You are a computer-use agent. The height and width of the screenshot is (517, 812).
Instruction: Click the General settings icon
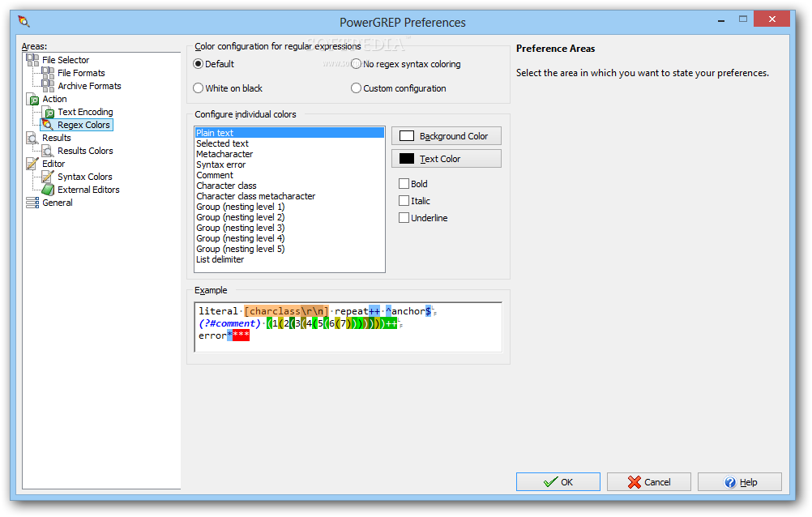coord(32,203)
